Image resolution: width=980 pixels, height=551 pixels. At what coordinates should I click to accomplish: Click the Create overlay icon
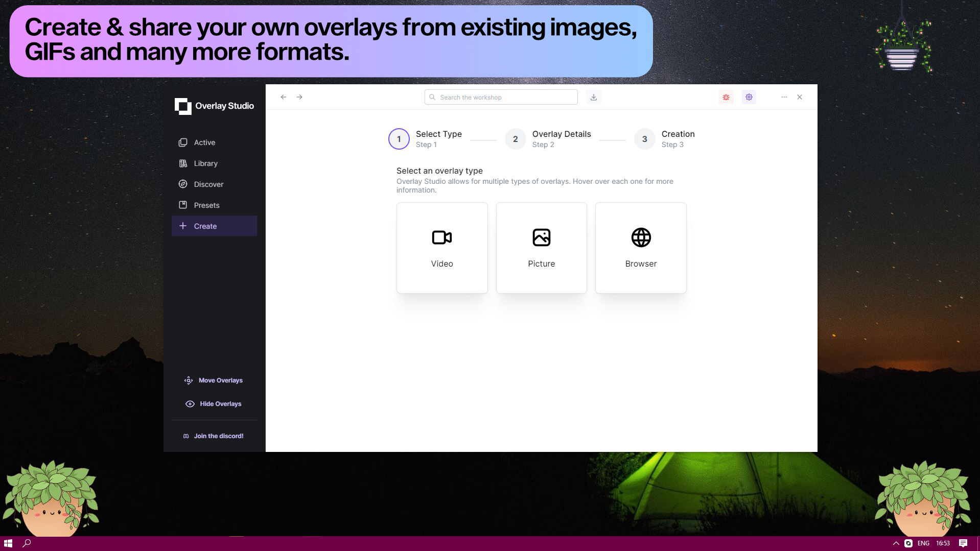[x=183, y=226]
